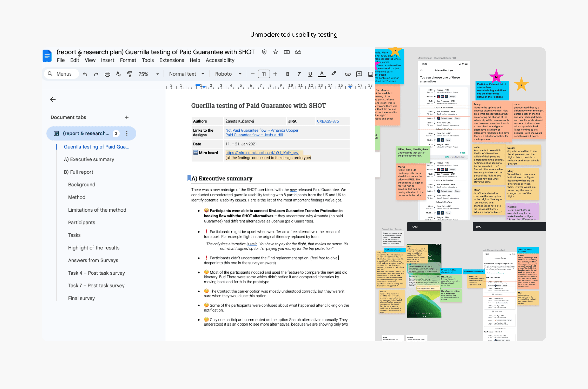Toggle bold formatting

point(287,74)
